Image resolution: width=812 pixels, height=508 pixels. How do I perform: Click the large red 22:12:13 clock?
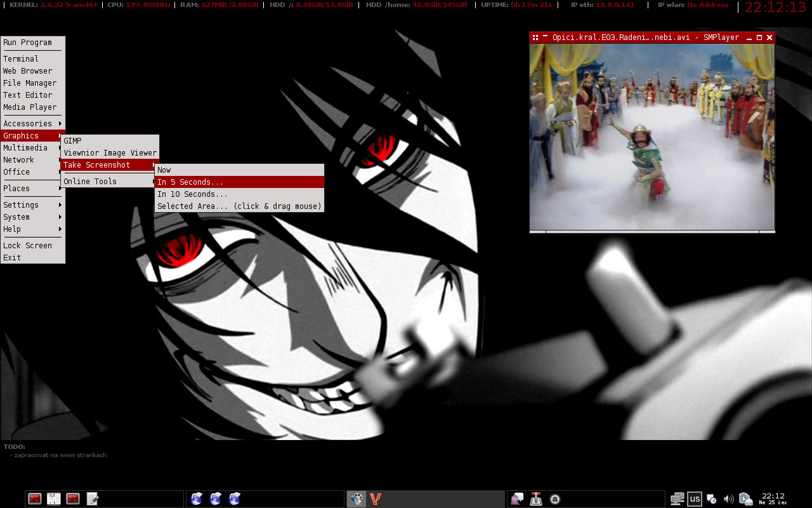coord(776,8)
